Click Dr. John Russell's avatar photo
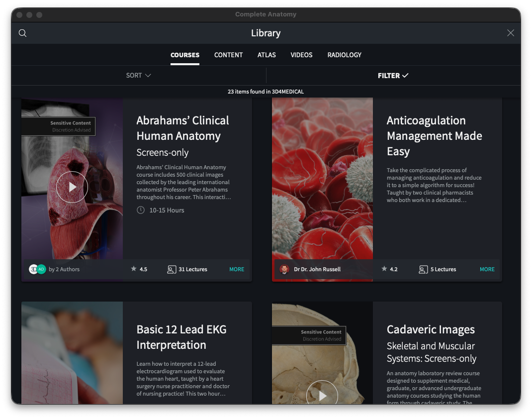Image resolution: width=532 pixels, height=419 pixels. point(284,269)
